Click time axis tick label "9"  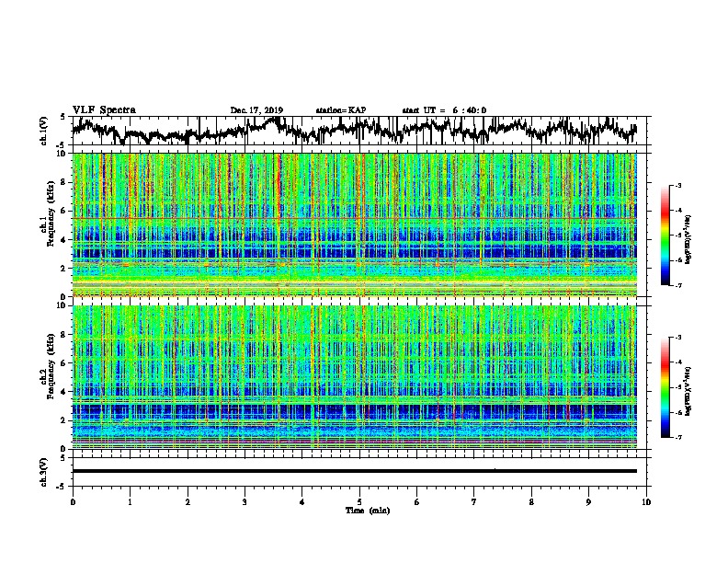pyautogui.click(x=588, y=502)
